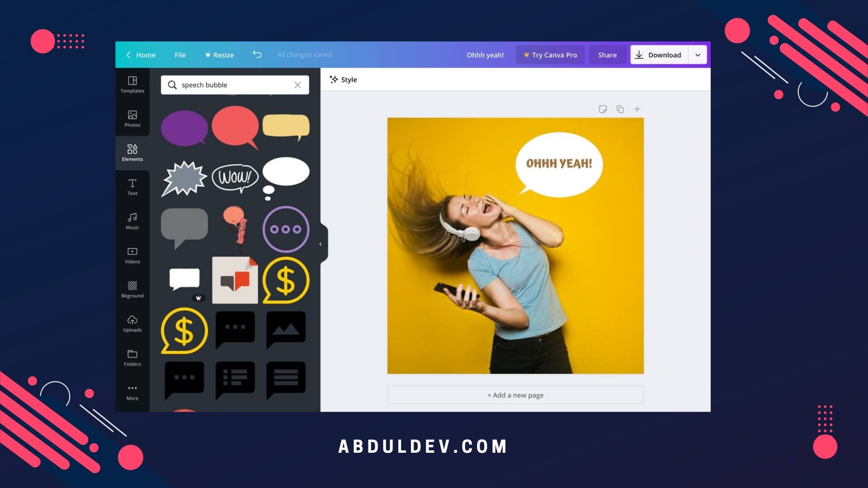
Task: Click the Background panel icon
Action: point(132,289)
